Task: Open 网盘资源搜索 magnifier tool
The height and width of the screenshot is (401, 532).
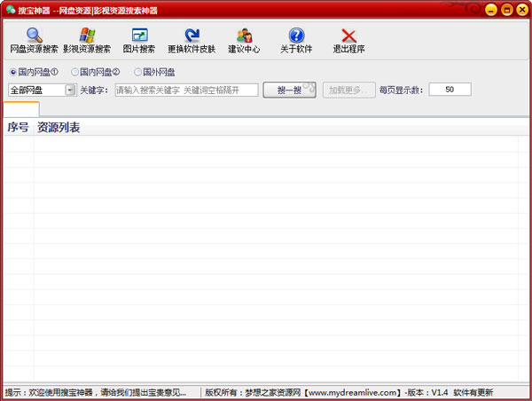Action: pos(34,40)
